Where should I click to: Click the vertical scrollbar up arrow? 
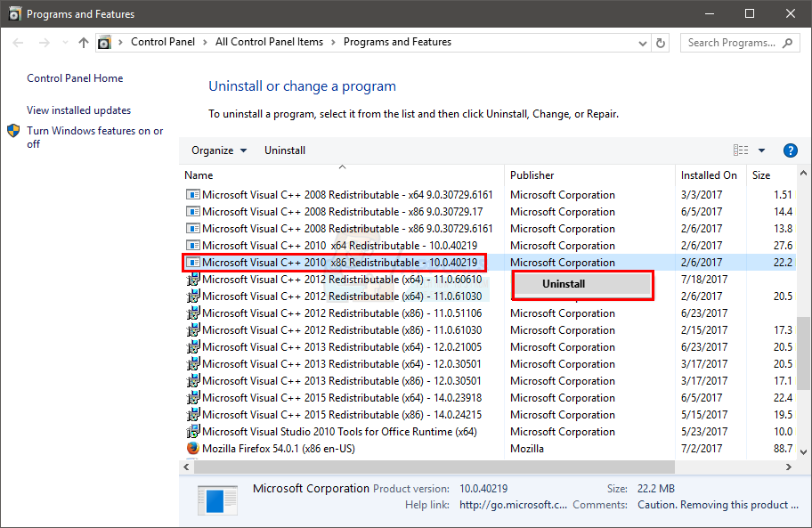[x=803, y=174]
